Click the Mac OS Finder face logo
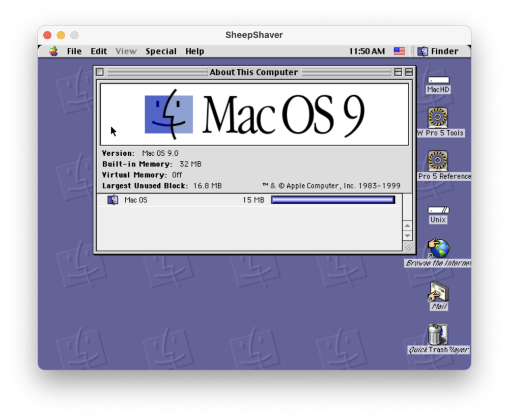The image size is (509, 420). (x=169, y=114)
